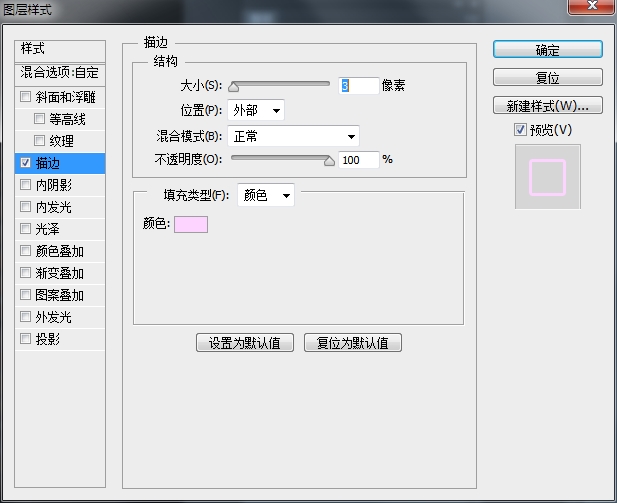Enable the 斜面和浮雕 checkbox

tap(26, 96)
